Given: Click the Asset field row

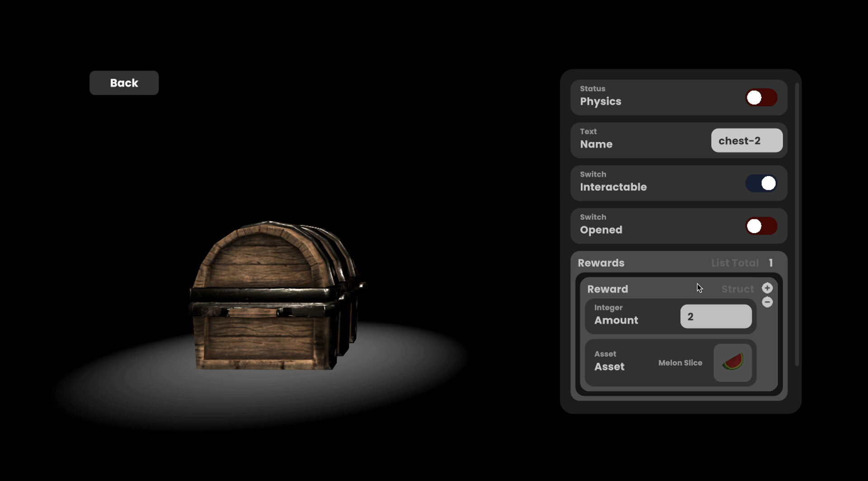Looking at the screenshot, I should click(x=669, y=362).
